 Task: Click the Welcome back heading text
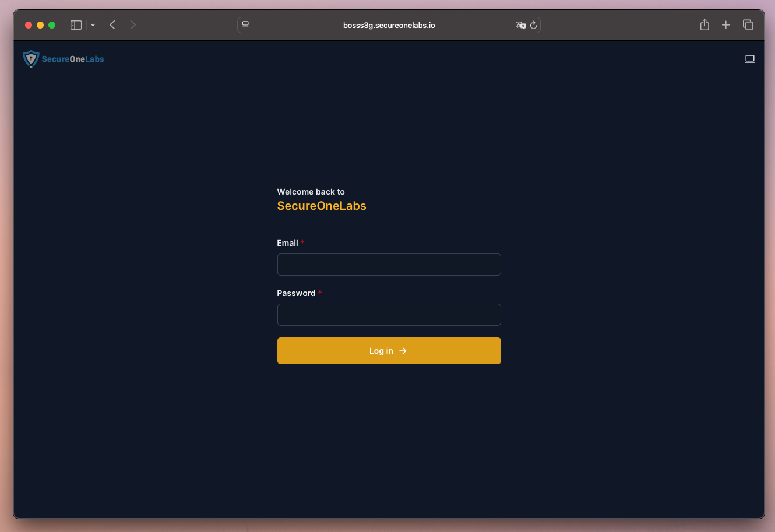coord(311,192)
